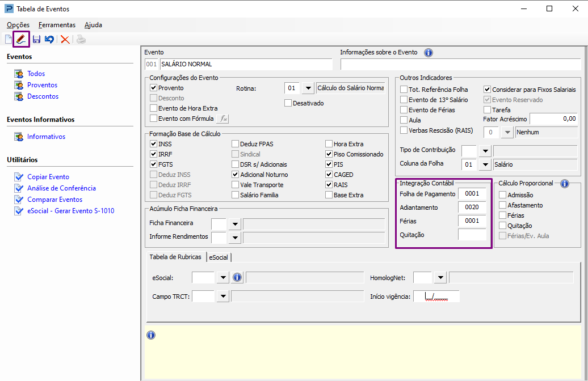Click the icon beside Todos
The height and width of the screenshot is (381, 588).
tap(19, 74)
